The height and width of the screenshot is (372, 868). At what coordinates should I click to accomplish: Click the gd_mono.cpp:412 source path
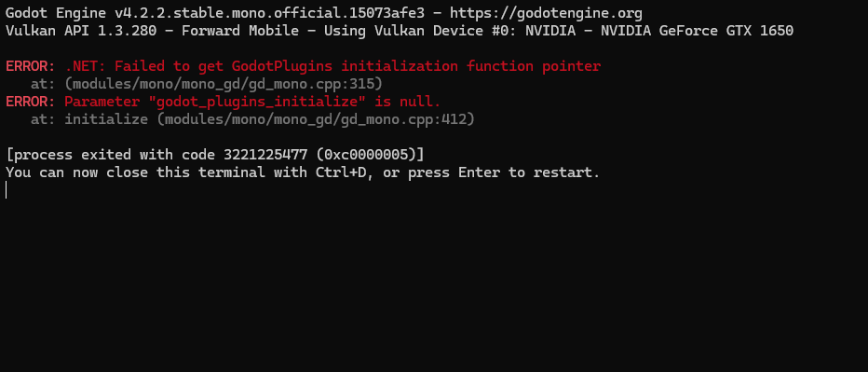click(316, 119)
